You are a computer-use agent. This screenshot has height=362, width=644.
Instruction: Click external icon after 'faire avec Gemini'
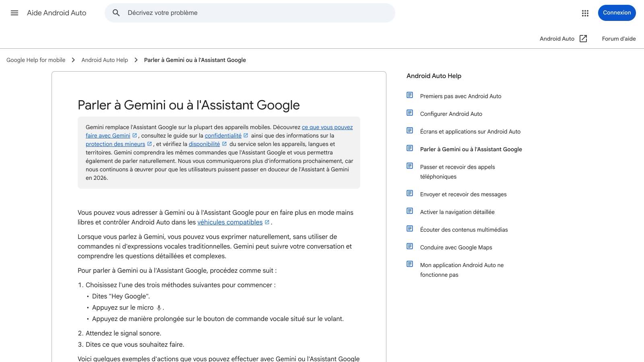tap(135, 136)
